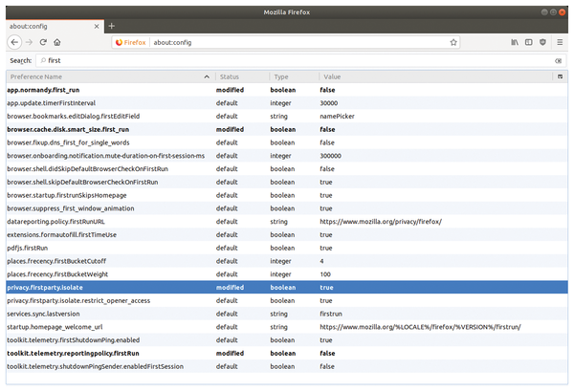Viewport: 574px width, 392px height.
Task: Go back using the back arrow button
Action: [x=14, y=42]
